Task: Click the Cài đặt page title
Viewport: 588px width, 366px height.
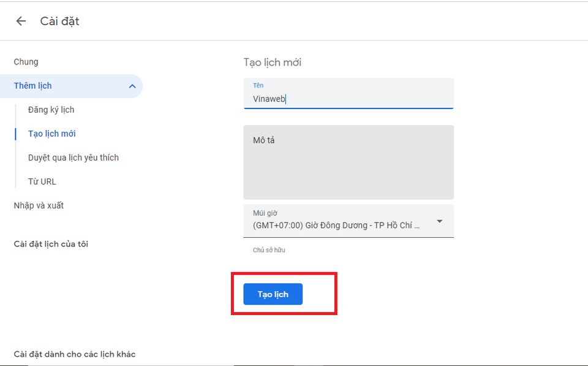Action: (x=59, y=21)
